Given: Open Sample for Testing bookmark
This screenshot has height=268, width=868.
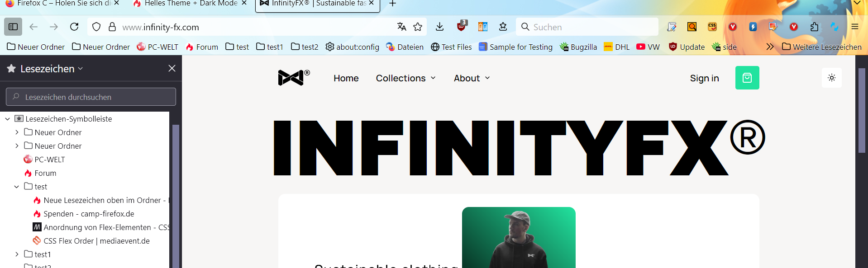Looking at the screenshot, I should 515,47.
